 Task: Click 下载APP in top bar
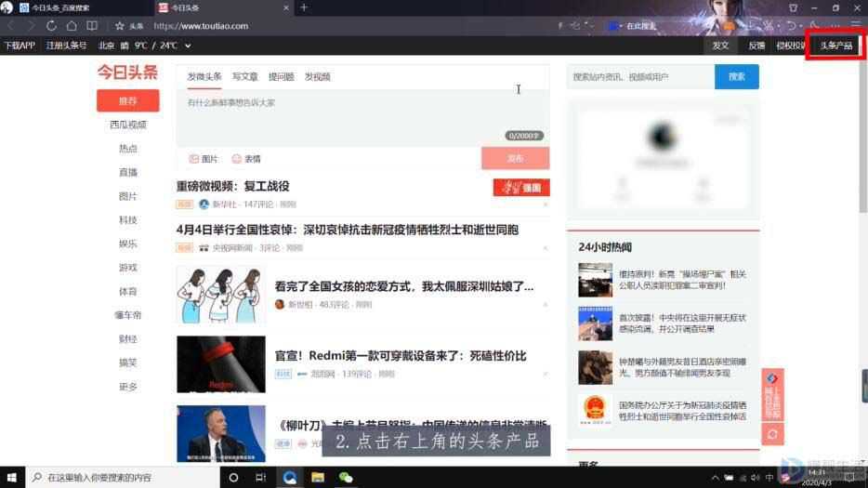coord(20,46)
